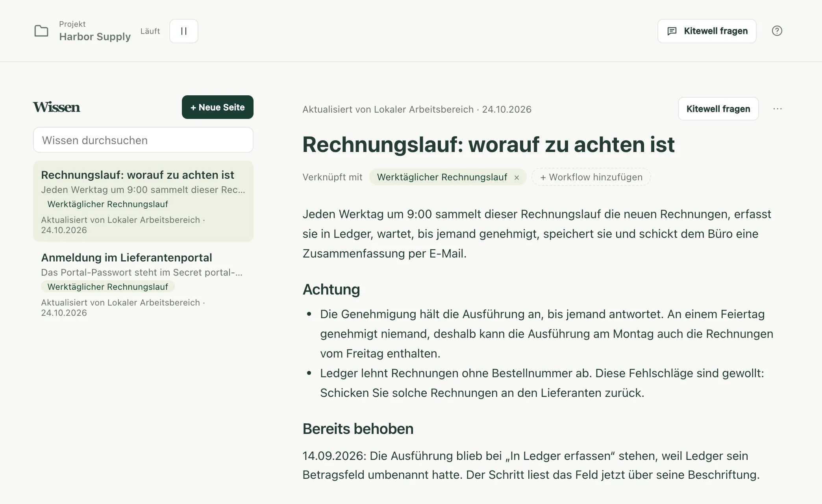
Task: Click the Bereits behoben section heading
Action: pos(358,429)
